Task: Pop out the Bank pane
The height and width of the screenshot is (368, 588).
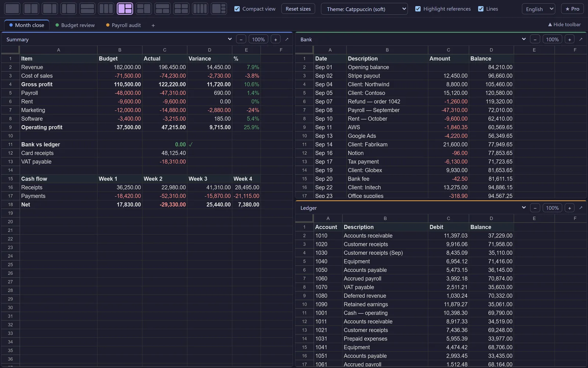Action: (581, 39)
